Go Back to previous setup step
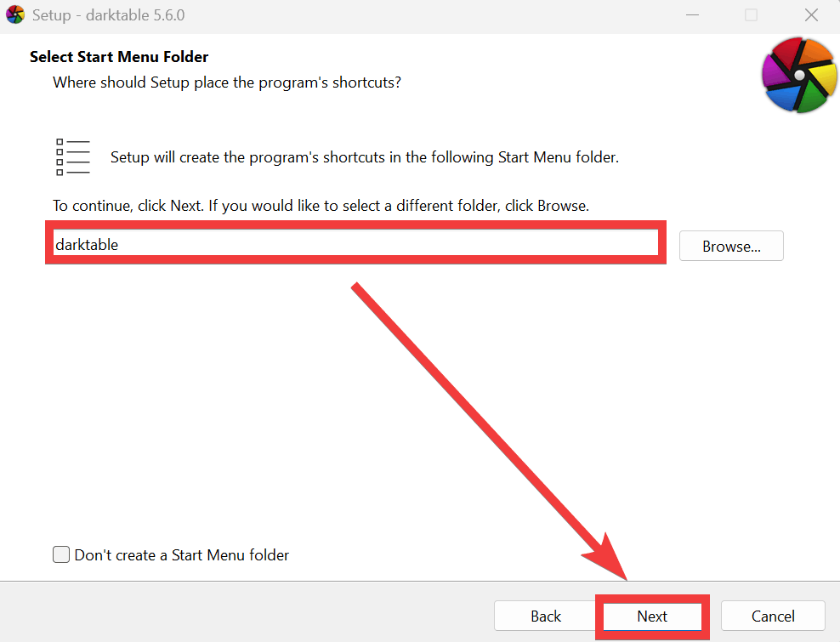This screenshot has height=642, width=840. [x=545, y=616]
